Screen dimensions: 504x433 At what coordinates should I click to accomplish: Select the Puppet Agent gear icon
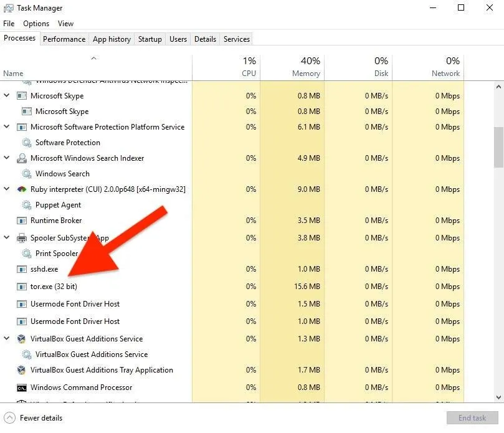26,205
